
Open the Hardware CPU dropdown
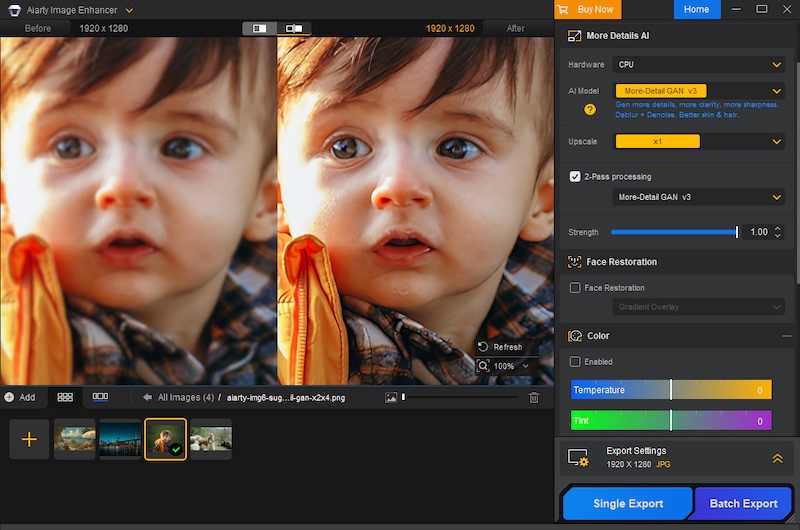[699, 65]
